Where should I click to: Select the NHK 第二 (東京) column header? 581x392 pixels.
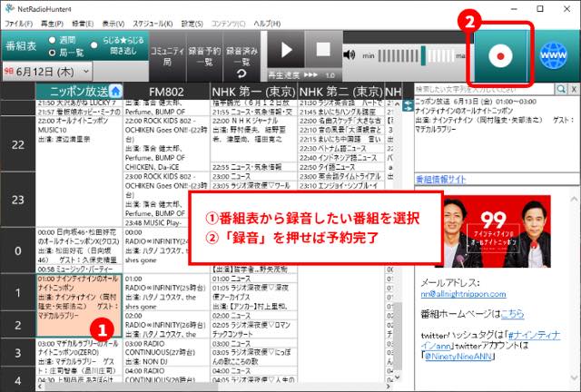coord(341,92)
